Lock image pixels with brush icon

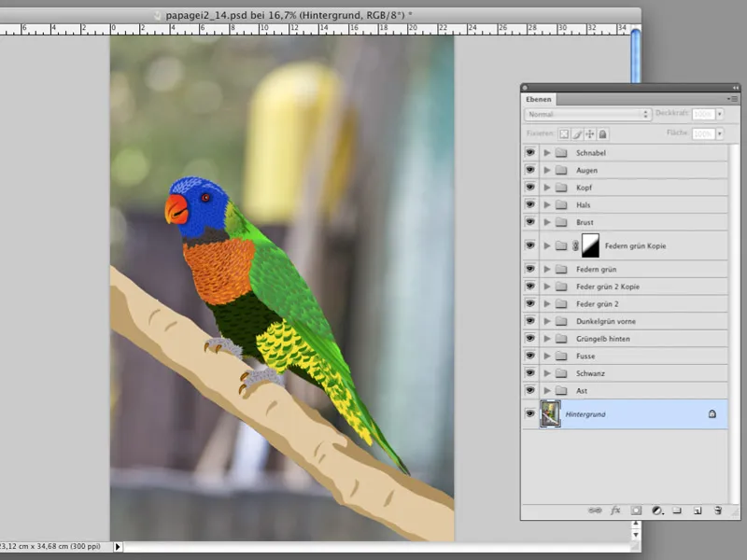click(x=577, y=133)
